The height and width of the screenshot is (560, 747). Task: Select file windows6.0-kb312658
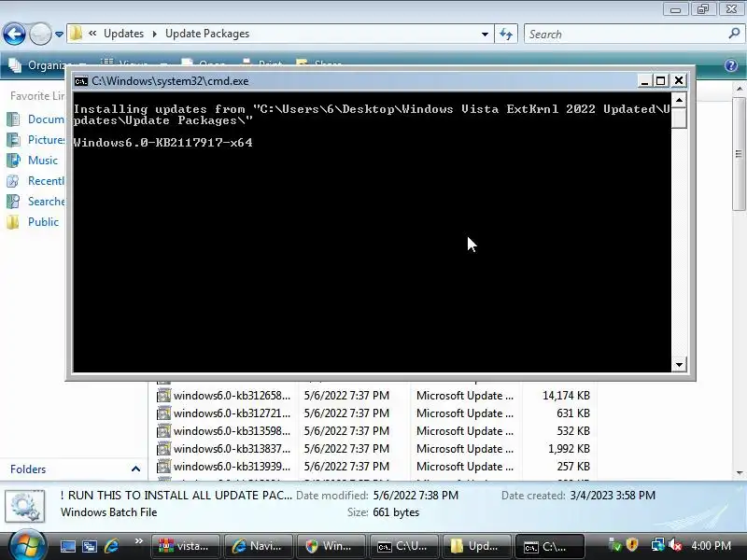point(232,395)
